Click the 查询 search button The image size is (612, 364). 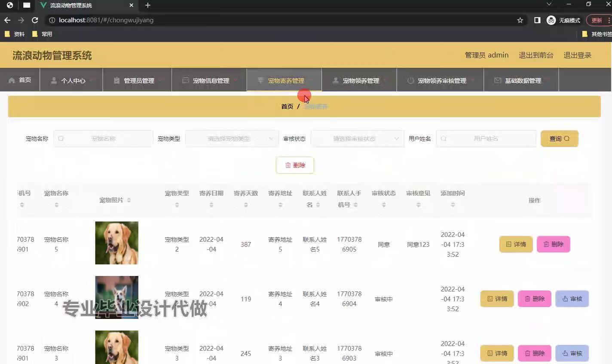pos(560,139)
